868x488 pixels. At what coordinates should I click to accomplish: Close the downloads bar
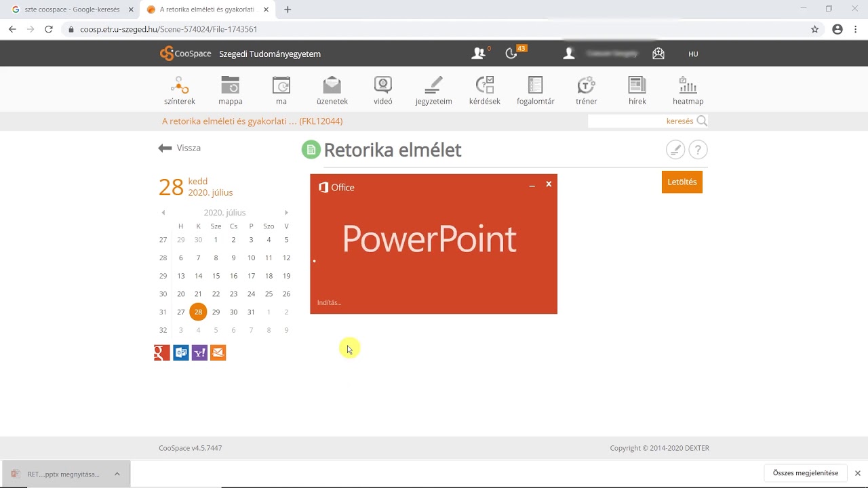click(858, 473)
